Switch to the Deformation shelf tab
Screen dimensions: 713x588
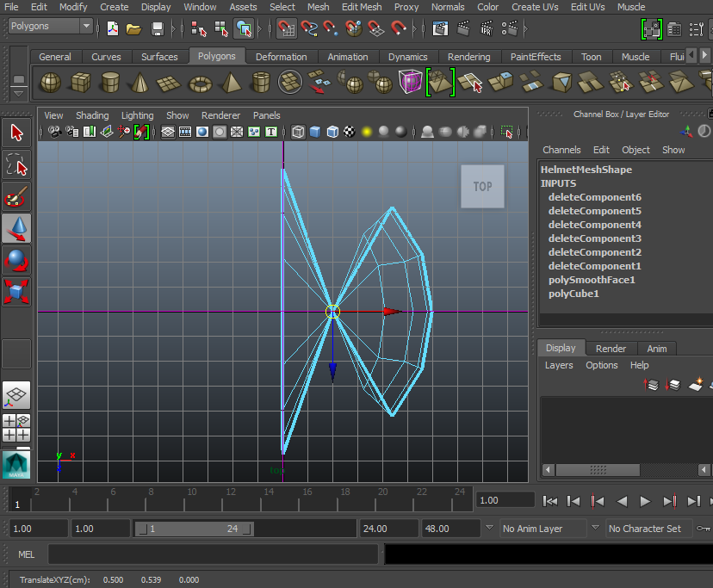click(281, 57)
